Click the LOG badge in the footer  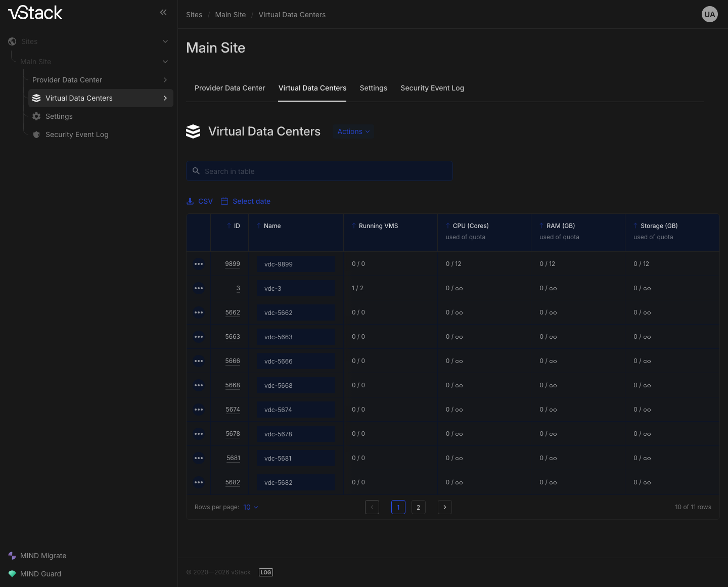click(x=266, y=572)
